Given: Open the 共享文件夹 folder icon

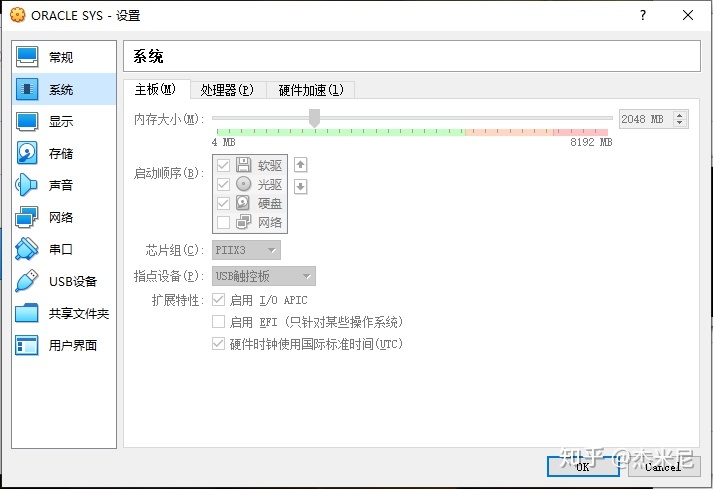Looking at the screenshot, I should (x=26, y=313).
